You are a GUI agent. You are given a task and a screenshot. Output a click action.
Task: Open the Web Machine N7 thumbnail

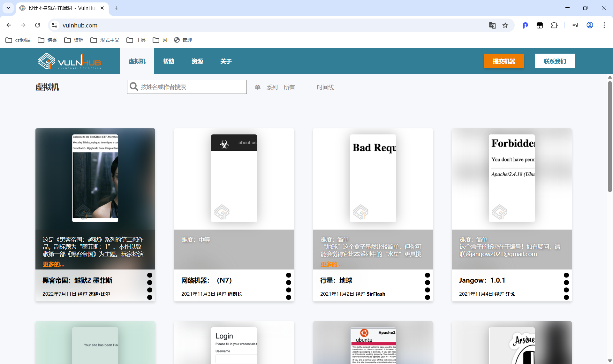point(234,178)
